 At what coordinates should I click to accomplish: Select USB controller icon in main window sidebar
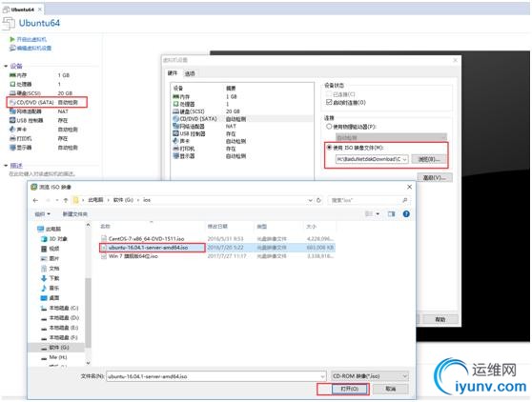(12, 120)
